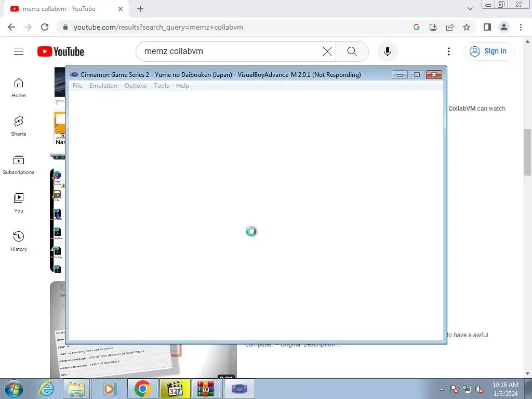
Task: Reload the YouTube page
Action: pyautogui.click(x=45, y=27)
